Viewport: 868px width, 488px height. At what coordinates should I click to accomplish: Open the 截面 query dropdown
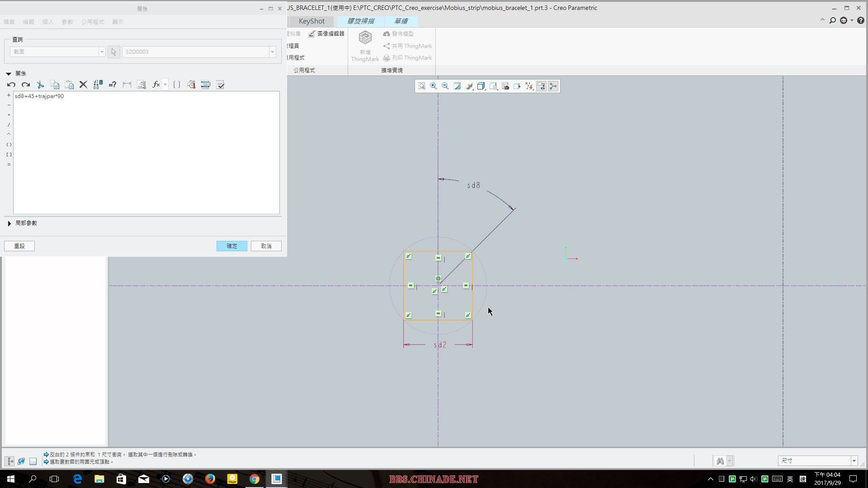click(102, 52)
